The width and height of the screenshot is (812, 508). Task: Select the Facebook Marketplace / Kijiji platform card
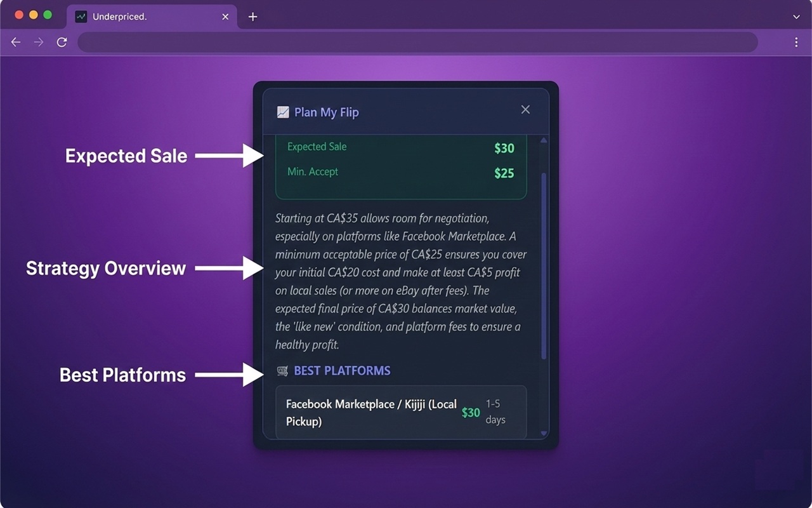point(401,412)
